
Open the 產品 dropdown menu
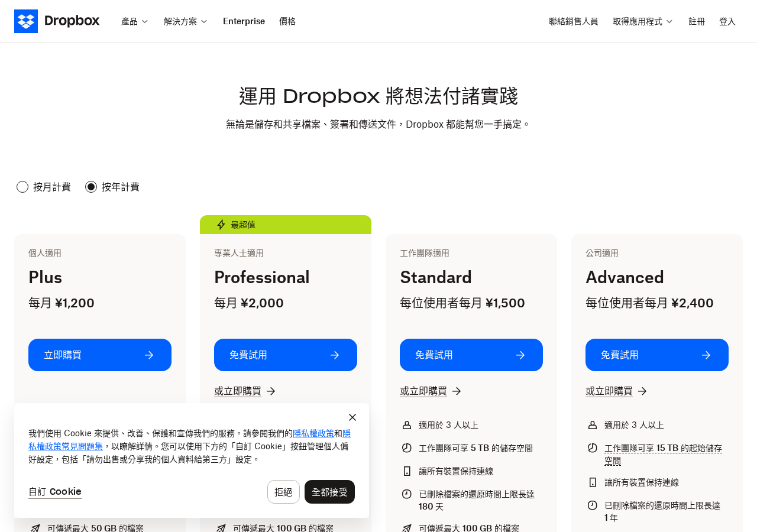point(135,21)
